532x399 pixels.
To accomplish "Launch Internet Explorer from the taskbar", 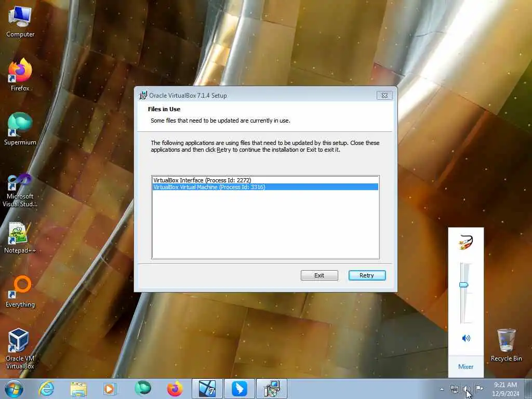I will point(46,389).
